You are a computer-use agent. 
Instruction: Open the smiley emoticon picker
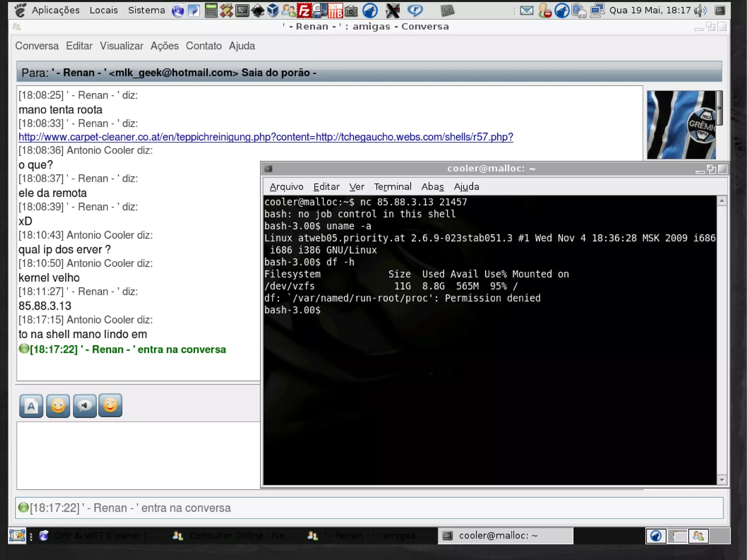pos(58,405)
